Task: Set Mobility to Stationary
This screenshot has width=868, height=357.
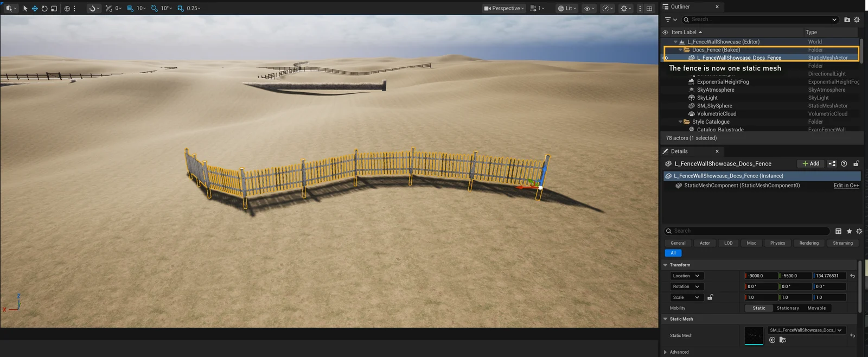Action: [788, 308]
